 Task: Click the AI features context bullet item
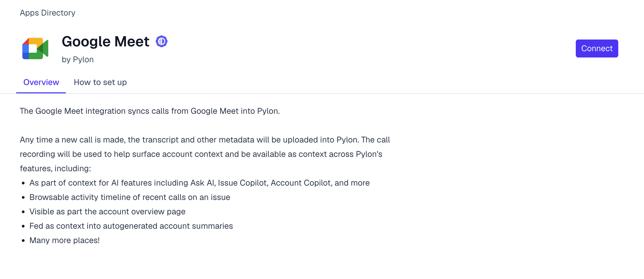click(199, 183)
